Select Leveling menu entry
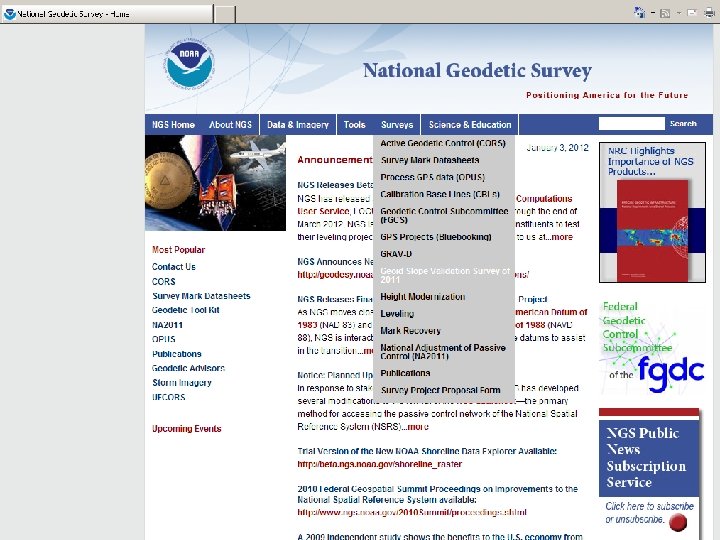 click(x=397, y=314)
